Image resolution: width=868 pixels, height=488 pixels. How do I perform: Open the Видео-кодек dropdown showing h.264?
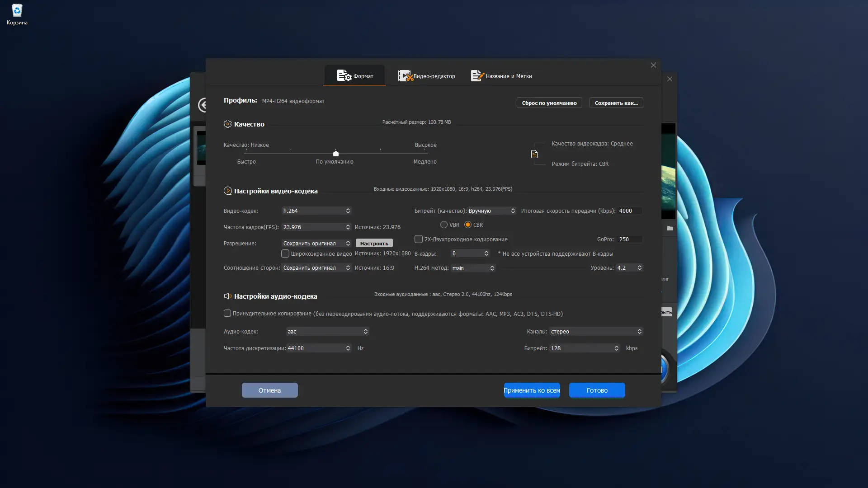pos(316,211)
